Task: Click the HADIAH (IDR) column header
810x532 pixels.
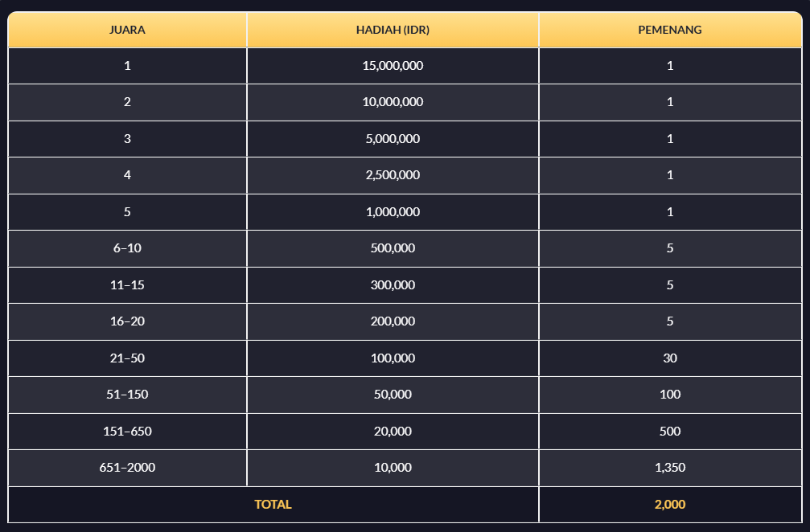Action: 393,30
